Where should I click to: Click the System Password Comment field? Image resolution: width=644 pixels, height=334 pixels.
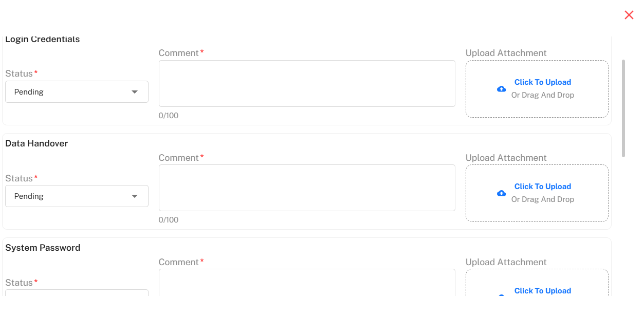pyautogui.click(x=307, y=282)
